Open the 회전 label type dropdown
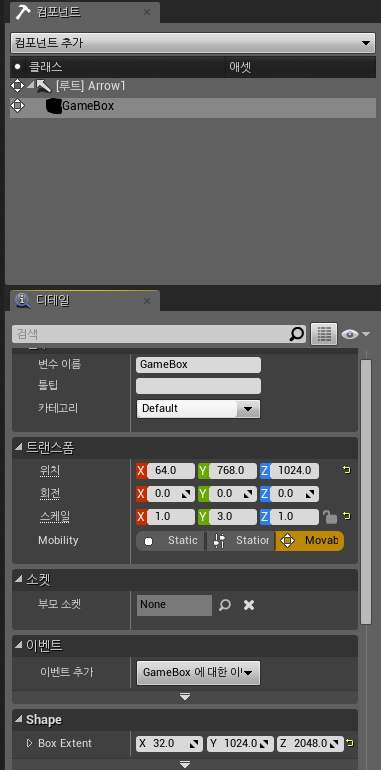This screenshot has width=381, height=770. 50,494
